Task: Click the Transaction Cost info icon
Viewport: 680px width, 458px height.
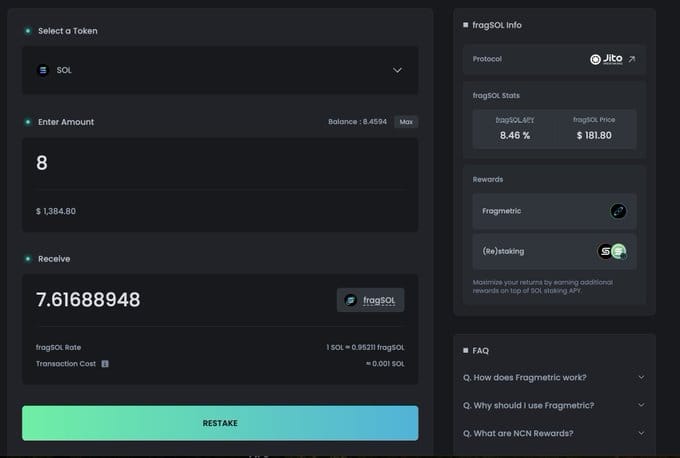Action: 105,364
